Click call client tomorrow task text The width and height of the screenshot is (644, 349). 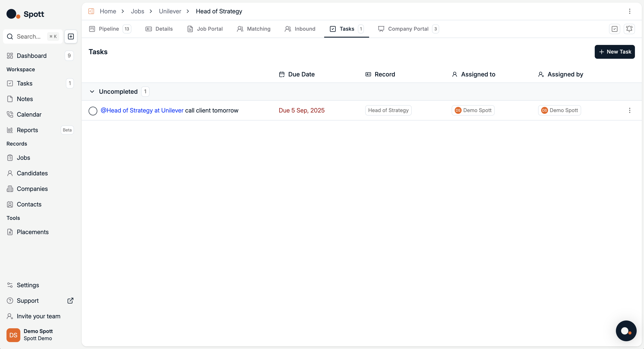[x=212, y=110]
